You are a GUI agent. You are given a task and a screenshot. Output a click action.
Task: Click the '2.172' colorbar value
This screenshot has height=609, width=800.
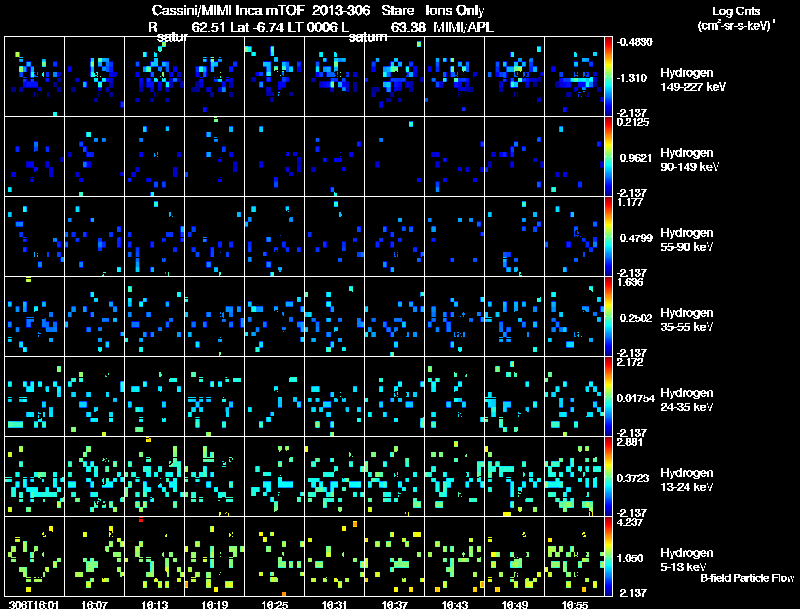click(630, 363)
